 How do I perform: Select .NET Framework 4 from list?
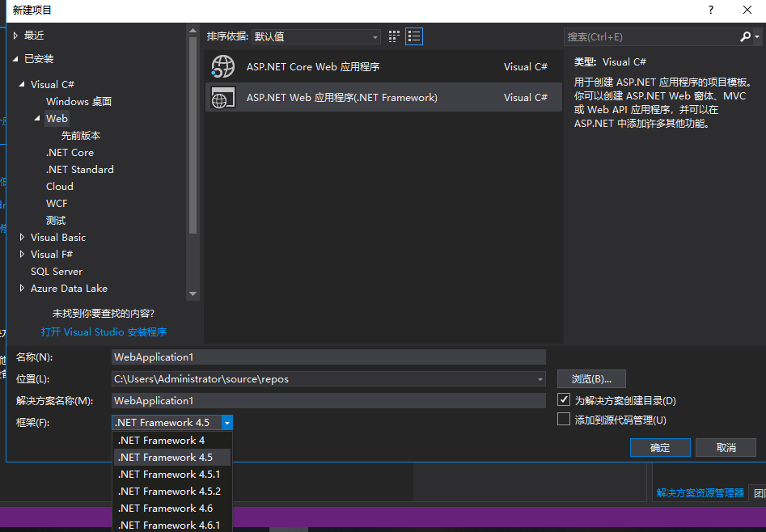[172, 440]
